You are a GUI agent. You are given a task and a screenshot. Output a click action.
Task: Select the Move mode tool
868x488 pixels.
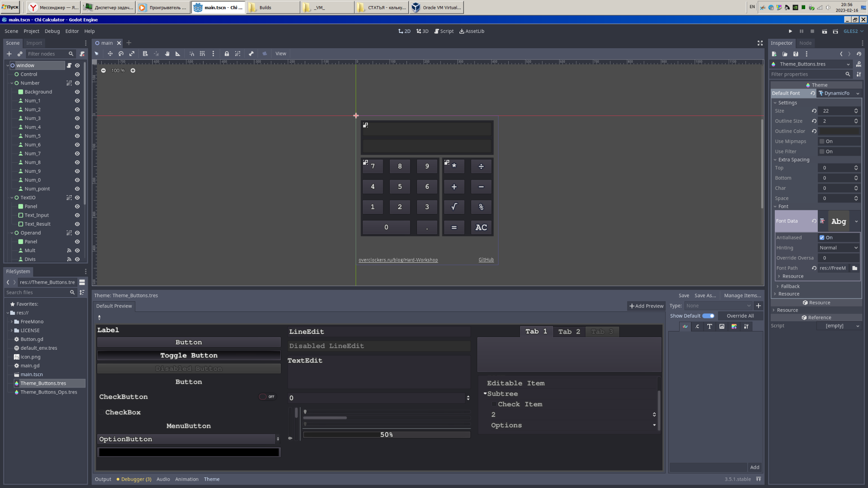click(110, 54)
